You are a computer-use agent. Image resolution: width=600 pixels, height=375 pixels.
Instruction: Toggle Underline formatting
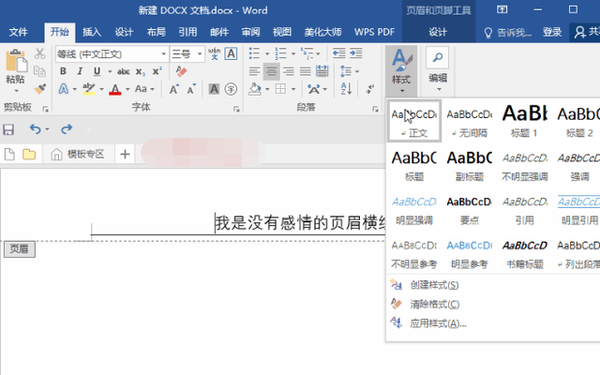tap(97, 71)
